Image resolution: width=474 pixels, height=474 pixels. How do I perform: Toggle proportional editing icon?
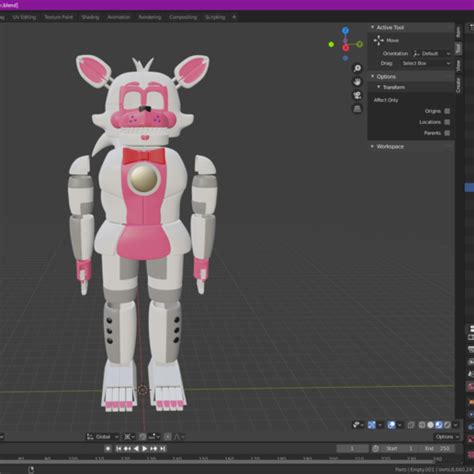tap(168, 437)
